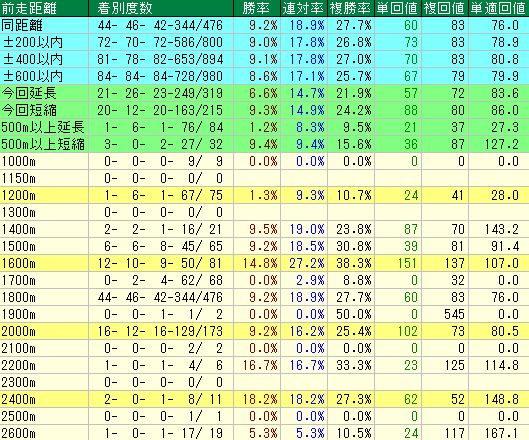Select the 単適回値 column header
Image resolution: width=529 pixels, height=440 pixels.
coord(499,8)
